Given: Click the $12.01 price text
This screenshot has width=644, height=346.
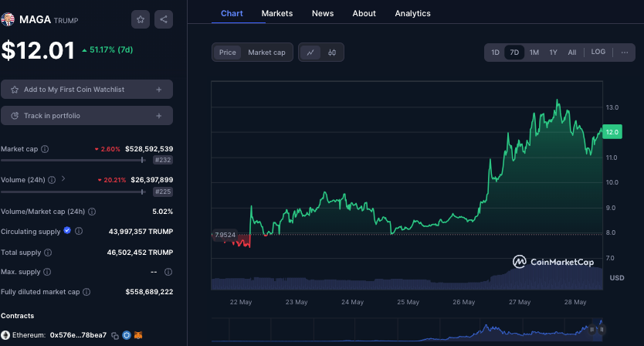Looking at the screenshot, I should 38,50.
